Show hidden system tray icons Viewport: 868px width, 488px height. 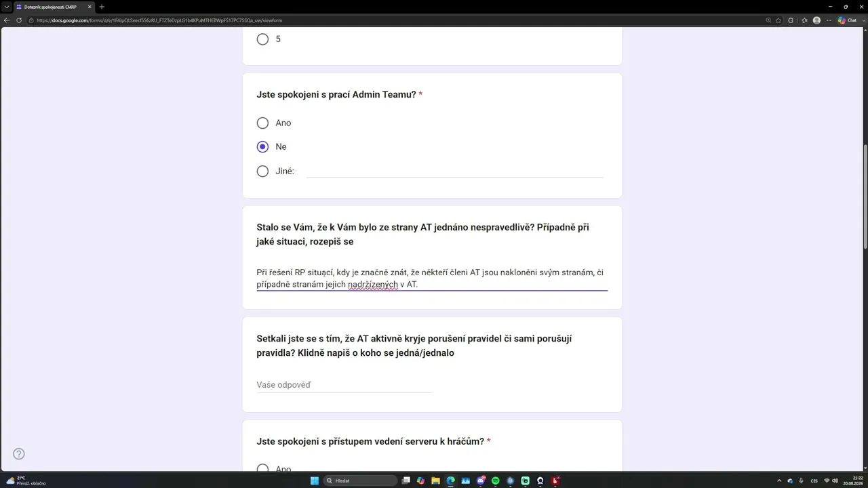coord(779,481)
